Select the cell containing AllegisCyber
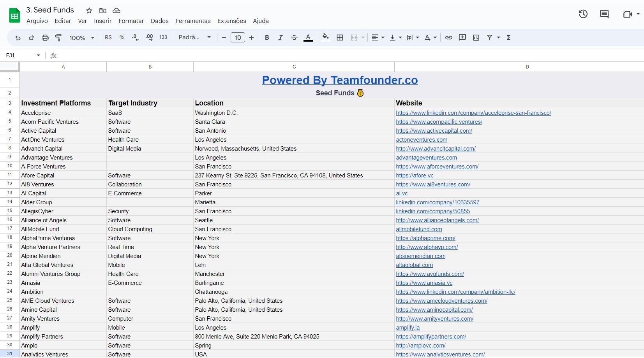Screen dimensions: 644x358 pyautogui.click(x=63, y=211)
